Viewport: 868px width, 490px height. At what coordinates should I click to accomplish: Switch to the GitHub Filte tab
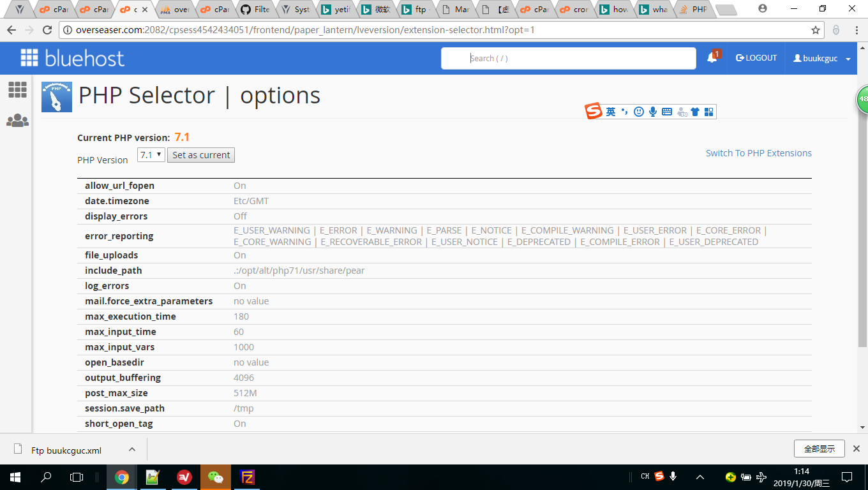(255, 10)
